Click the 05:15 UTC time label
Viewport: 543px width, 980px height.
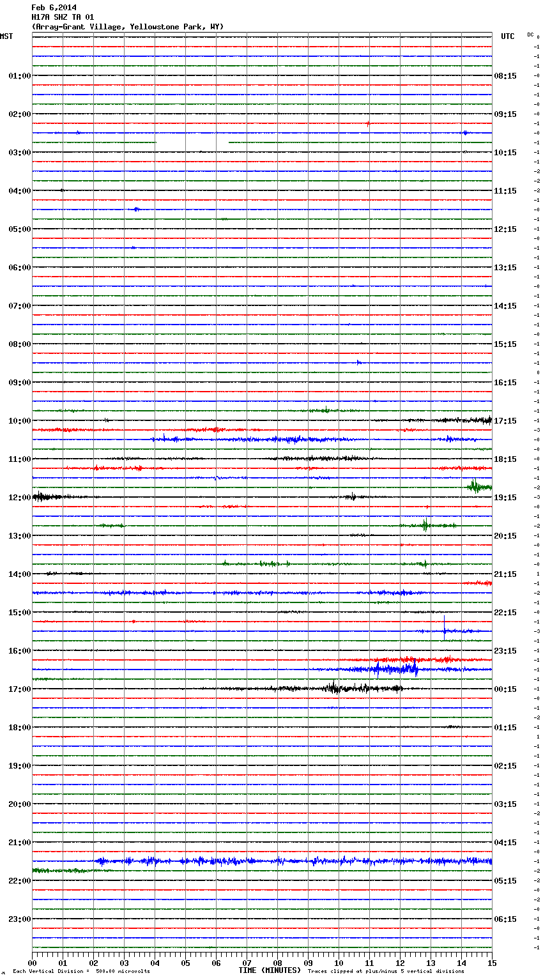(505, 881)
